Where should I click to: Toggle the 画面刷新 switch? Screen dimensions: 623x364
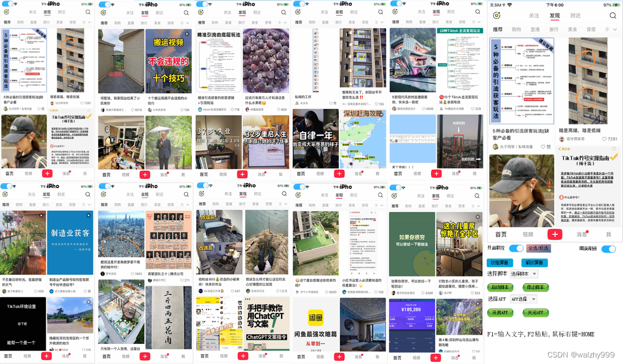[x=608, y=249]
